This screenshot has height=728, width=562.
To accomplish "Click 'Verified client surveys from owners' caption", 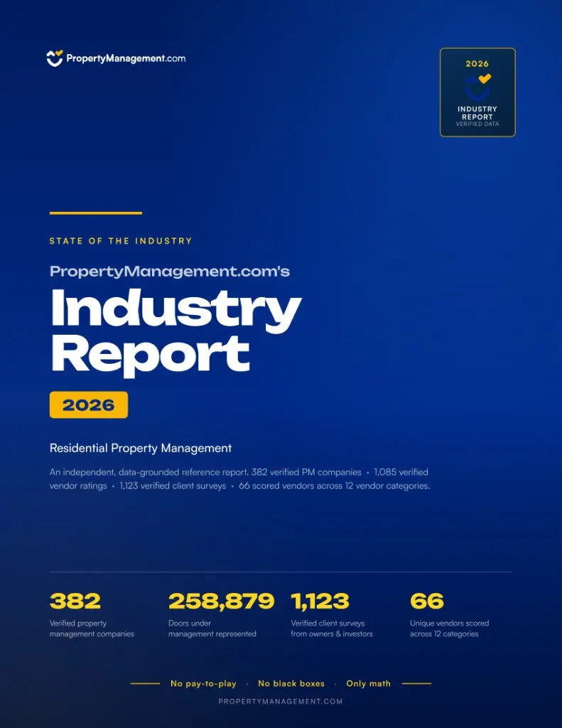I will pyautogui.click(x=332, y=628).
